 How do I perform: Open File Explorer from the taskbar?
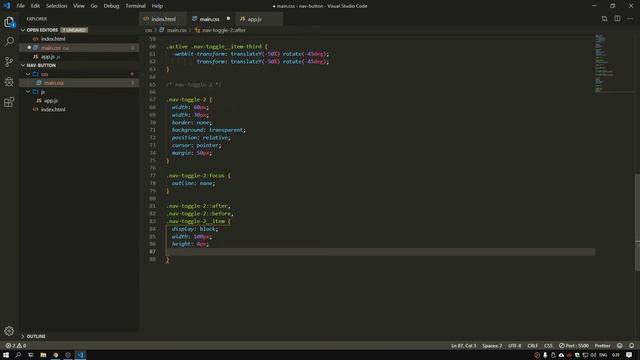point(43,355)
